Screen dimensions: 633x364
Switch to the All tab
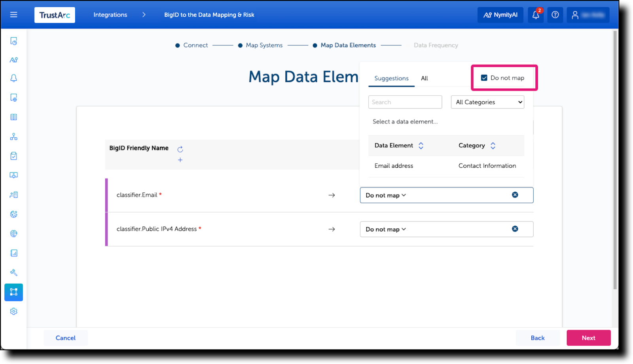point(425,78)
